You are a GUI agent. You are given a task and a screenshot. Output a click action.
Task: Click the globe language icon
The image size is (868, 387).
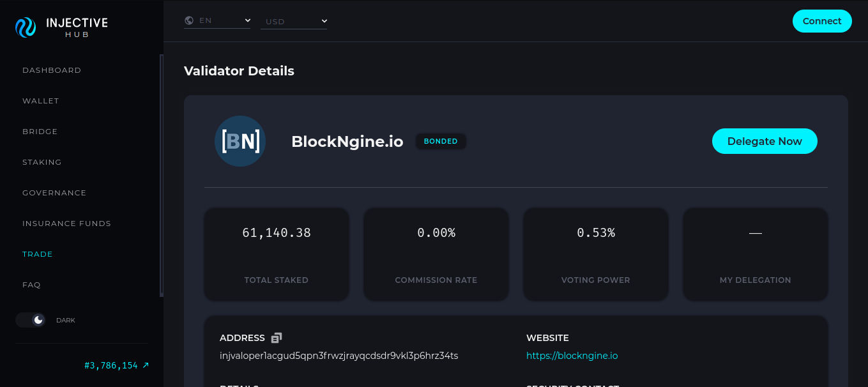(x=189, y=20)
